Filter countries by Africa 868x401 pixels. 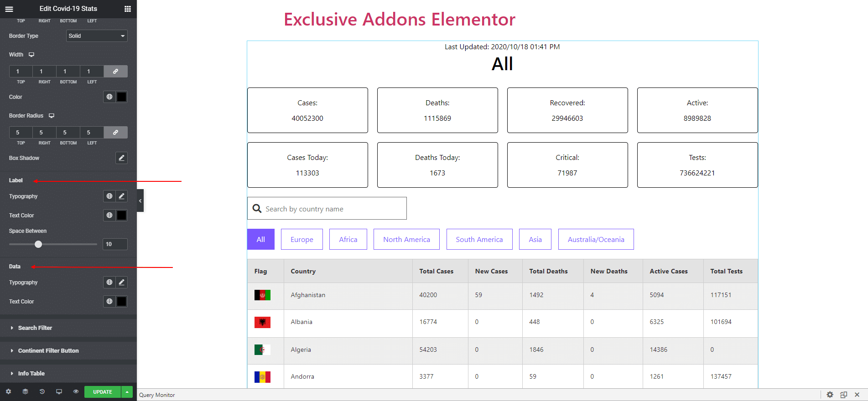pyautogui.click(x=348, y=239)
